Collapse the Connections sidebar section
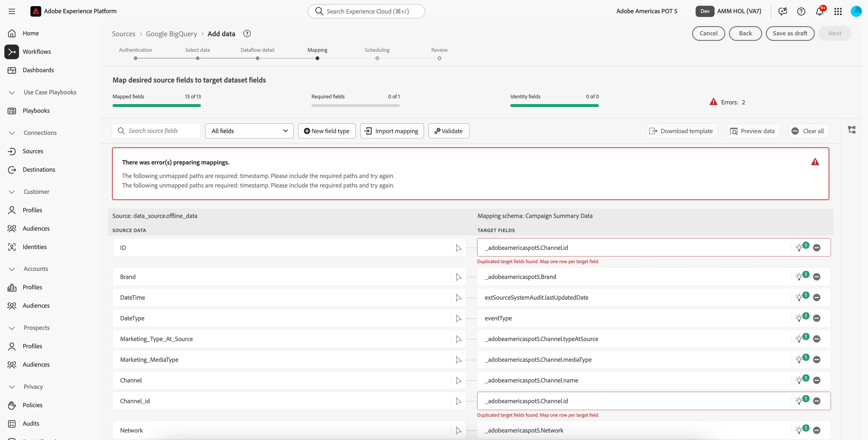868x440 pixels. pos(12,133)
